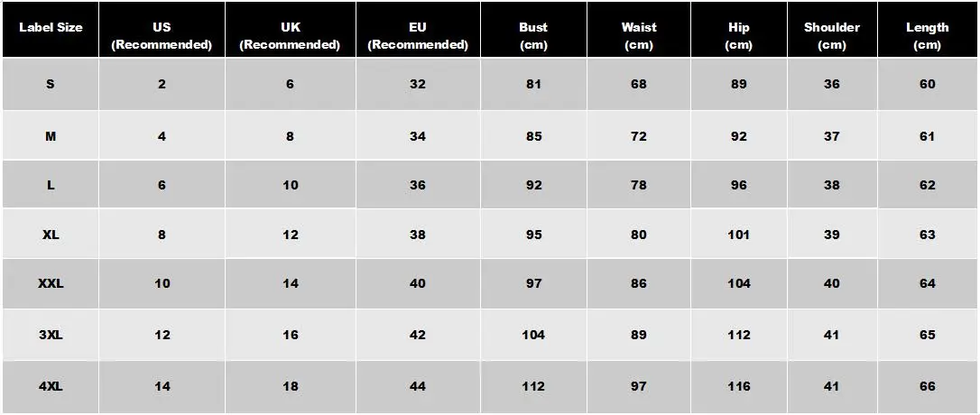The height and width of the screenshot is (415, 980).
Task: Select the S label size row cell
Action: tap(51, 84)
